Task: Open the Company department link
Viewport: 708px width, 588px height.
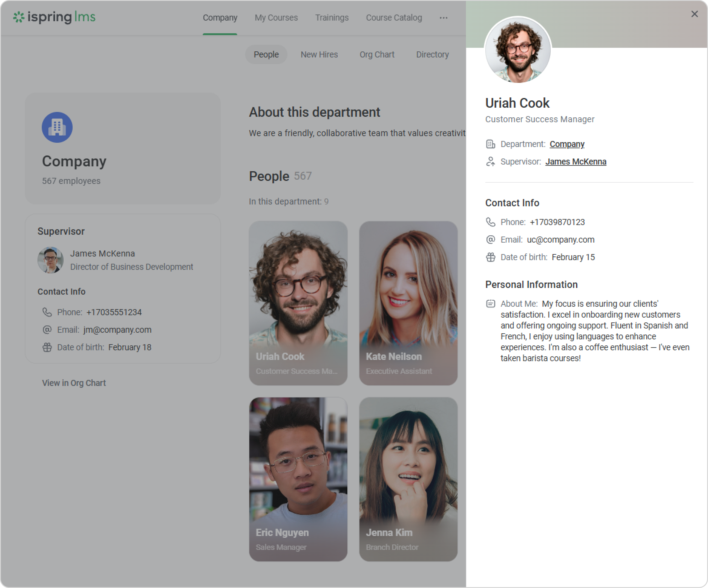Action: click(567, 144)
